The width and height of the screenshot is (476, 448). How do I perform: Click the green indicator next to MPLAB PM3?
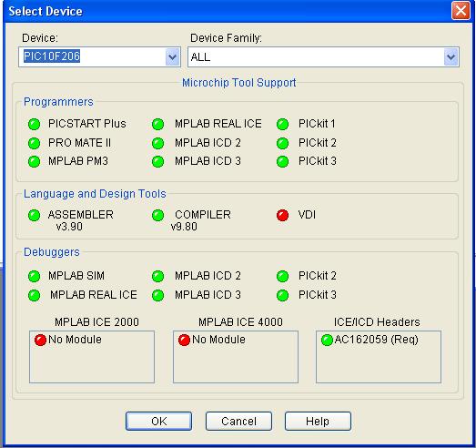pos(34,161)
